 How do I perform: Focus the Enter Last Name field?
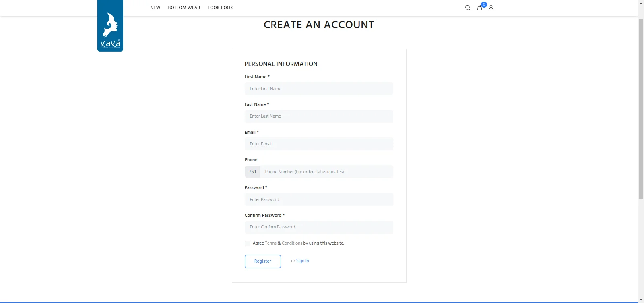(x=318, y=116)
